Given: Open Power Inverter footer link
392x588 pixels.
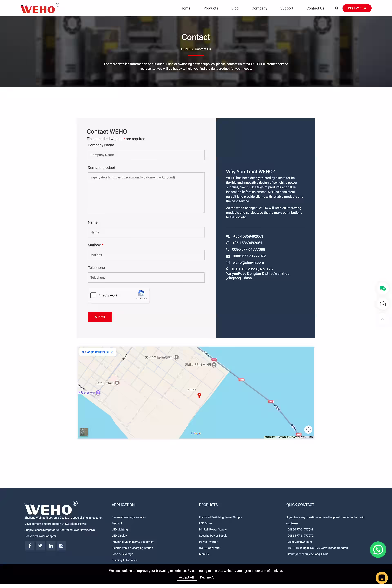Looking at the screenshot, I should tap(208, 542).
